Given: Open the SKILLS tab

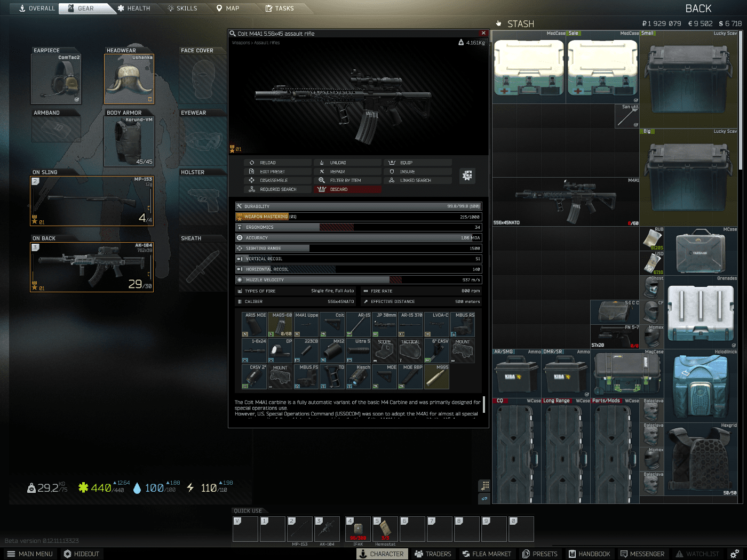Looking at the screenshot, I should [x=182, y=8].
